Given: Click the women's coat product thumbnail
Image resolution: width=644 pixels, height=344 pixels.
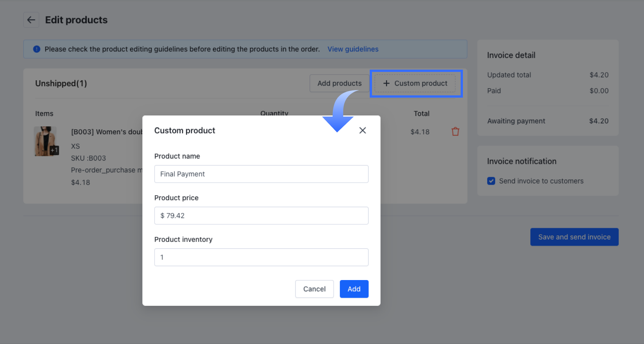Looking at the screenshot, I should tap(45, 141).
